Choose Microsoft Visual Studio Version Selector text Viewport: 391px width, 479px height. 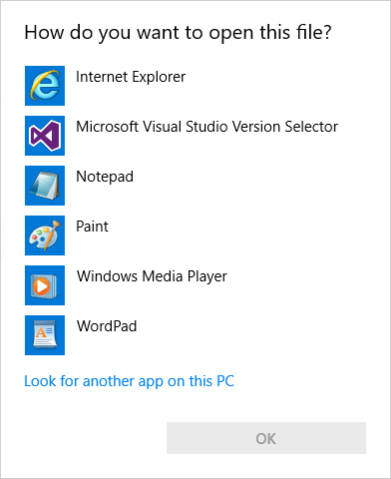207,127
